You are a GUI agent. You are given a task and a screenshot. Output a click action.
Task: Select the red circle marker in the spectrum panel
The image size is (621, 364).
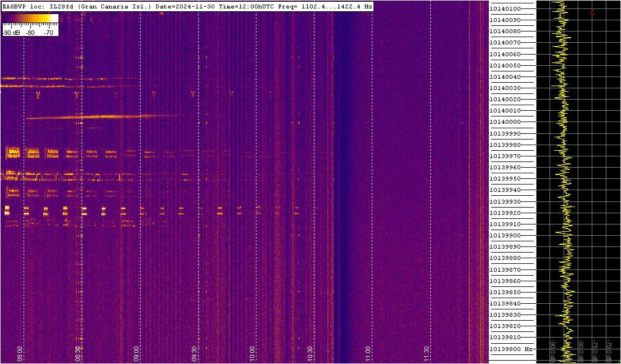click(x=592, y=13)
